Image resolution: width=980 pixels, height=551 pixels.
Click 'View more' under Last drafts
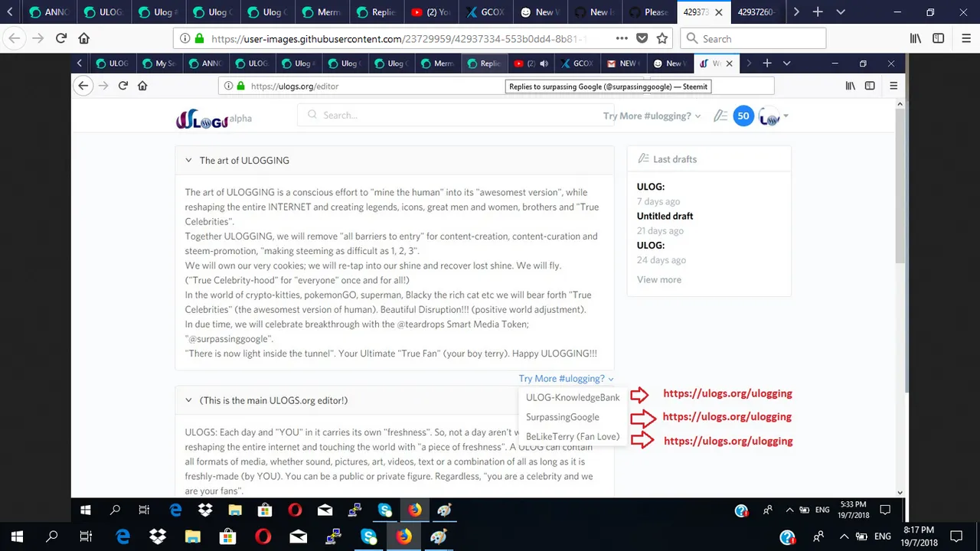659,279
